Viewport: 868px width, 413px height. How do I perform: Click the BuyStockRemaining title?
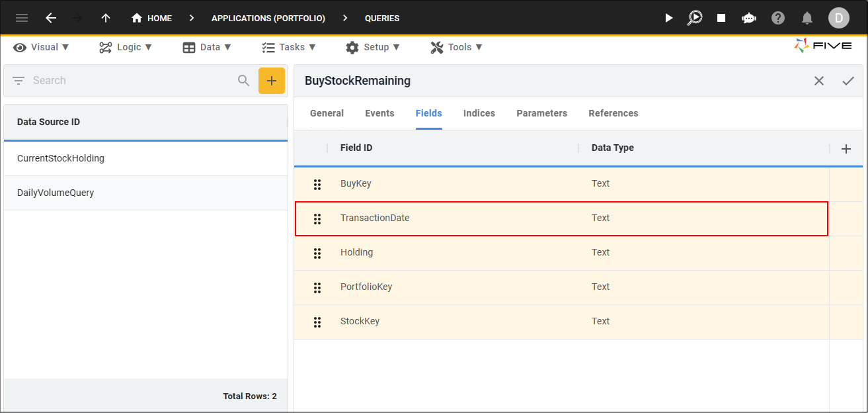coord(358,81)
